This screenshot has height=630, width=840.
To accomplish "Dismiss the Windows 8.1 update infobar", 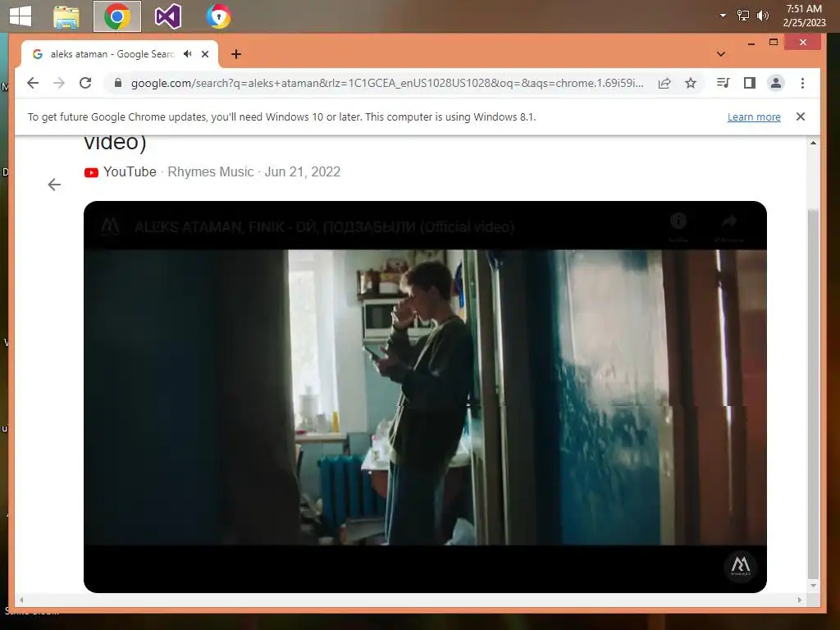I will pyautogui.click(x=801, y=116).
